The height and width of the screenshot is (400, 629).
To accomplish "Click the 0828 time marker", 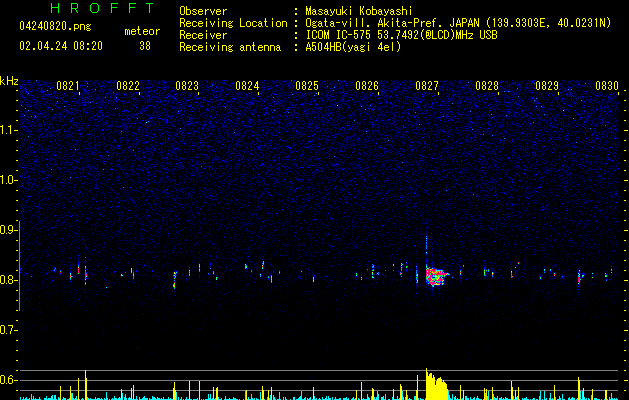I will (x=487, y=86).
